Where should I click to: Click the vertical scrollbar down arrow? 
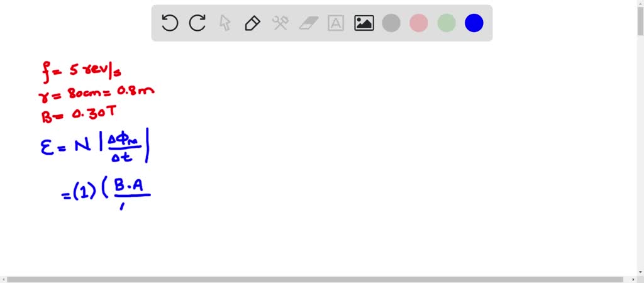click(640, 272)
